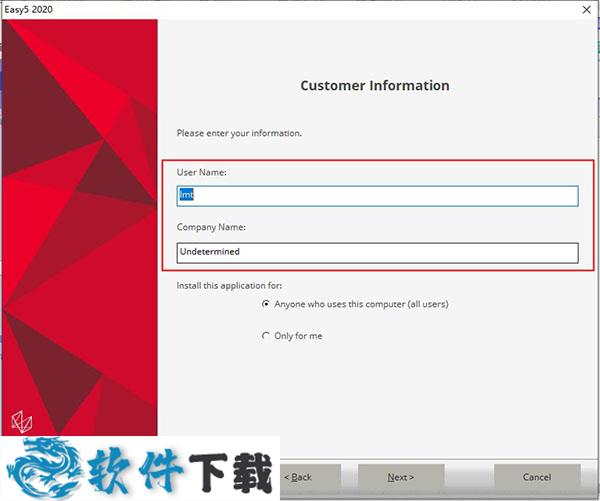Click the MSC logo icon on red panel

pyautogui.click(x=22, y=422)
